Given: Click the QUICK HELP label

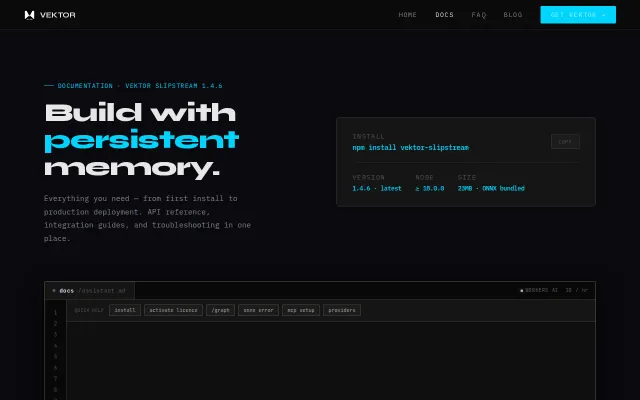Looking at the screenshot, I should (x=89, y=310).
